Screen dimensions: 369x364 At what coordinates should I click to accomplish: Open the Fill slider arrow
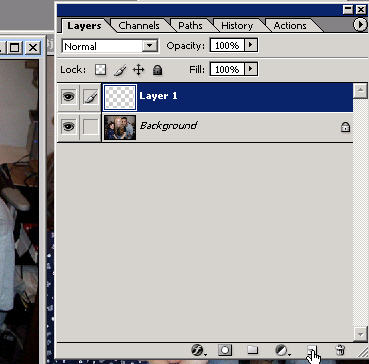(251, 69)
